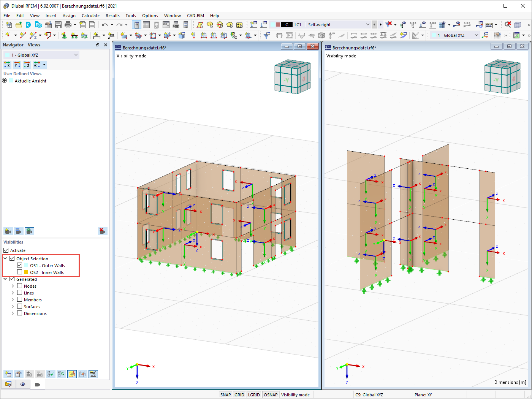Click the invert visibility checkboxes icon
The height and width of the screenshot is (399, 532).
click(61, 374)
